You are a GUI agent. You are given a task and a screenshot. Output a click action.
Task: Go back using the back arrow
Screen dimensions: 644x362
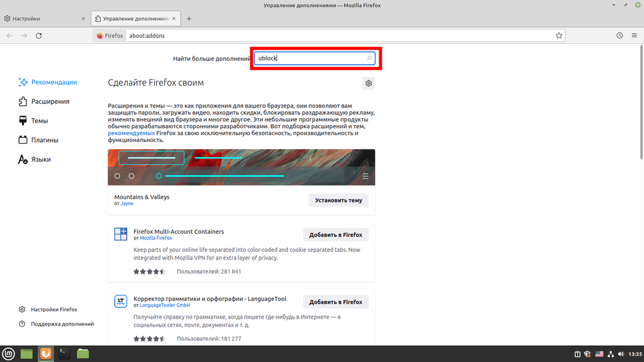[9, 36]
